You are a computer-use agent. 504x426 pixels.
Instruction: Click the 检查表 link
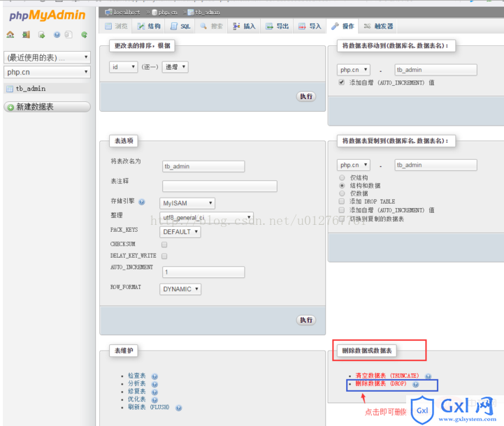(136, 376)
